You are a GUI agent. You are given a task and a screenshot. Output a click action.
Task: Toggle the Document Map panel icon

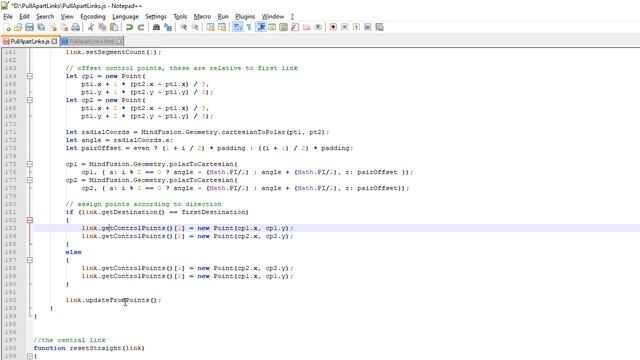283,27
